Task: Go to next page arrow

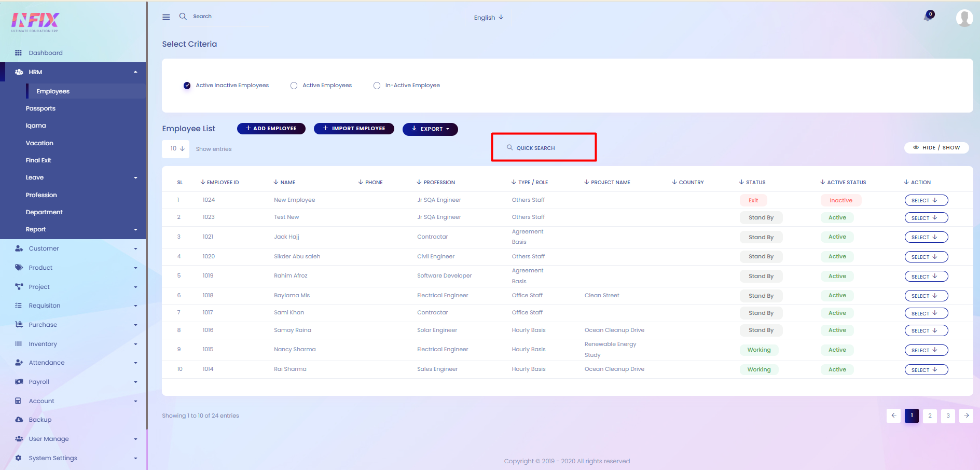Action: 966,416
